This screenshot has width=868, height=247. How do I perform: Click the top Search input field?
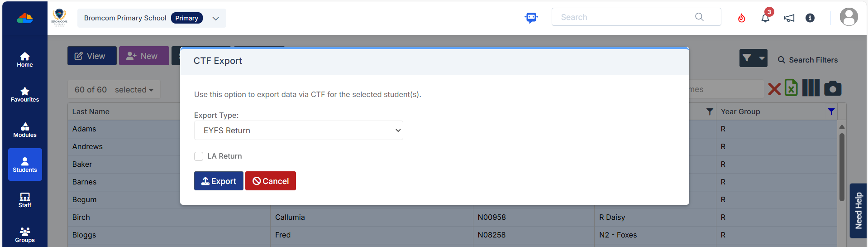click(x=627, y=17)
